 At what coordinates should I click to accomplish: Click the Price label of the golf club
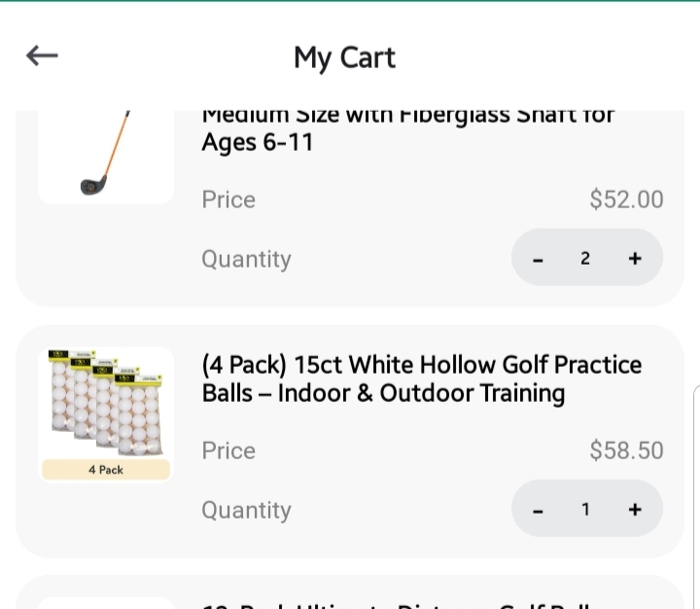228,199
